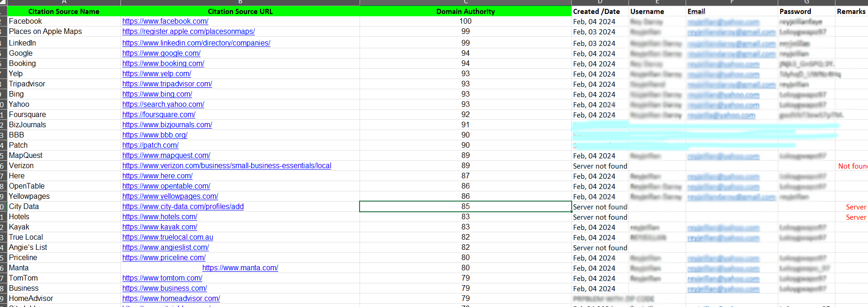Image resolution: width=868 pixels, height=307 pixels.
Task: Click the foursquare.com link
Action: [159, 115]
